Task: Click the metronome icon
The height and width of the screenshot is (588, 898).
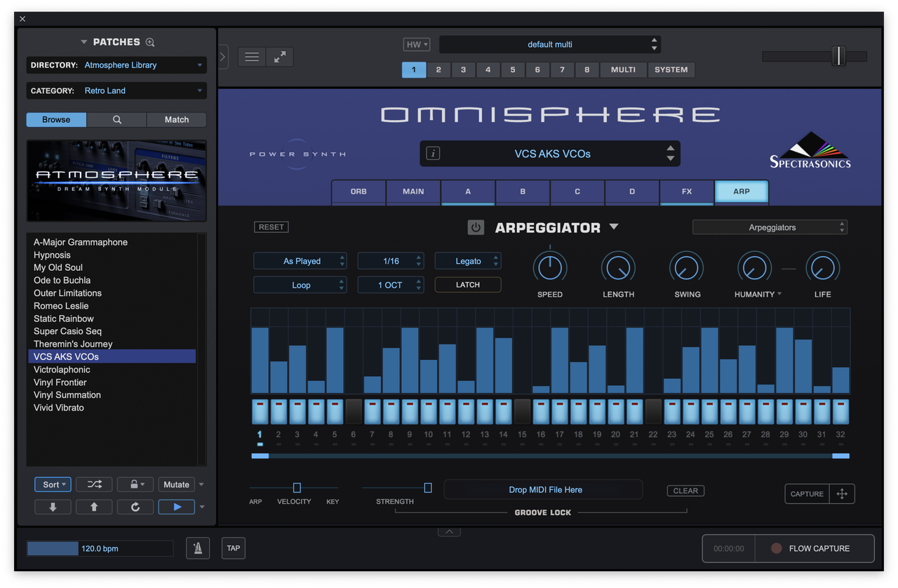Action: tap(198, 548)
